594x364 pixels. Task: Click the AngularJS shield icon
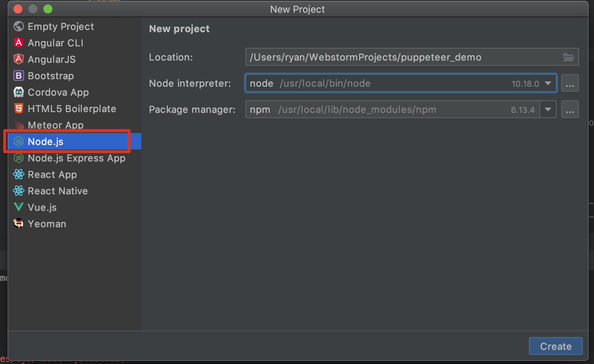click(x=19, y=59)
